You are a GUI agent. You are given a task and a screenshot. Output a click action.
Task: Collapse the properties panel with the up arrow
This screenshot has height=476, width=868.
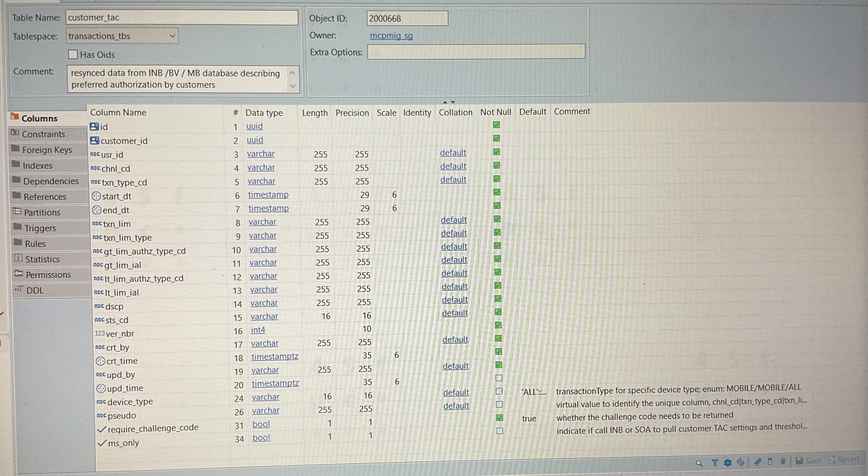445,102
